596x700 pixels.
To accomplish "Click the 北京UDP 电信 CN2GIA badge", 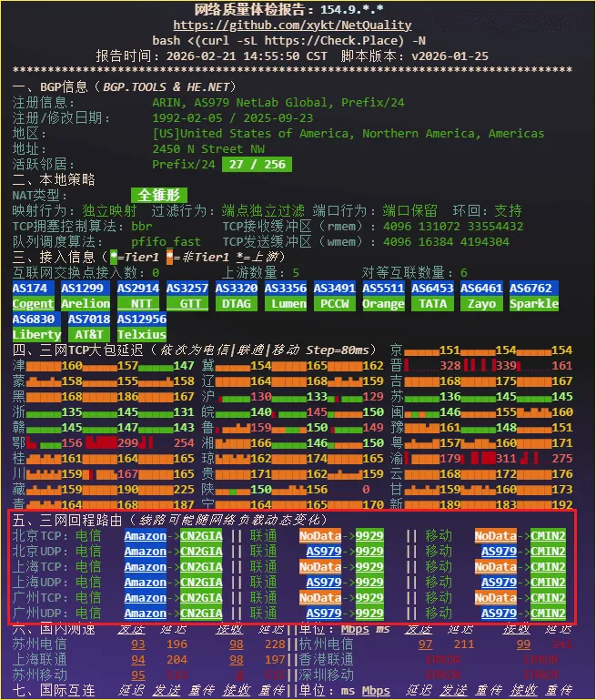I will [201, 552].
